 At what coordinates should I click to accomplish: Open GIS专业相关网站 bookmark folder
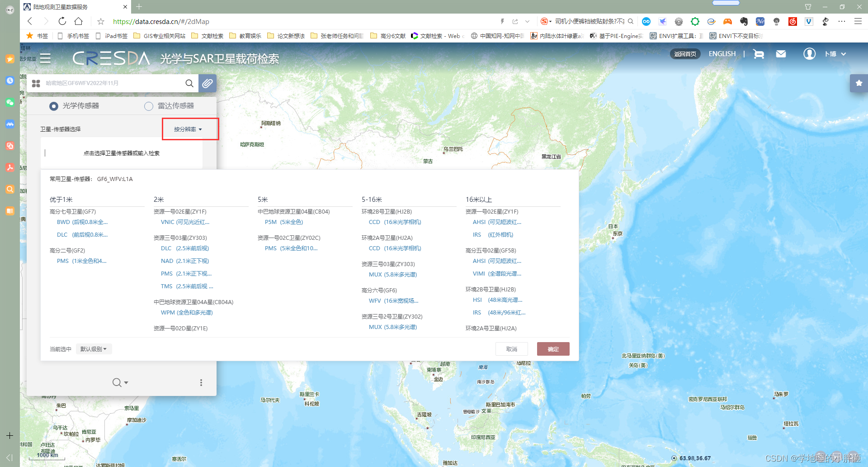160,36
